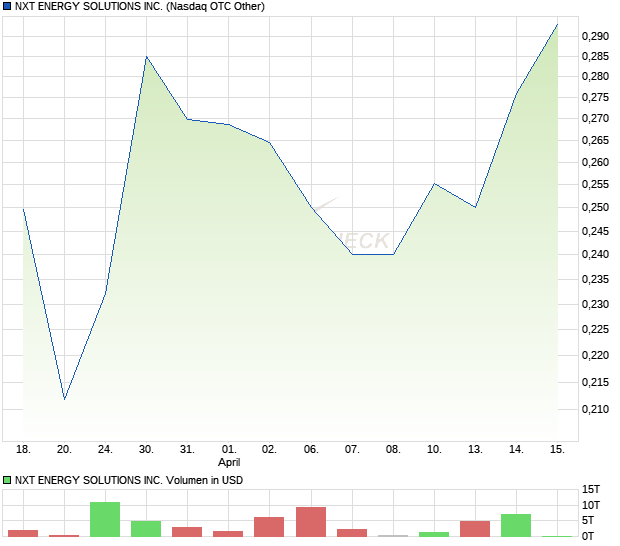This screenshot has width=620, height=546.
Task: Click the 'April' month label
Action: tap(229, 462)
